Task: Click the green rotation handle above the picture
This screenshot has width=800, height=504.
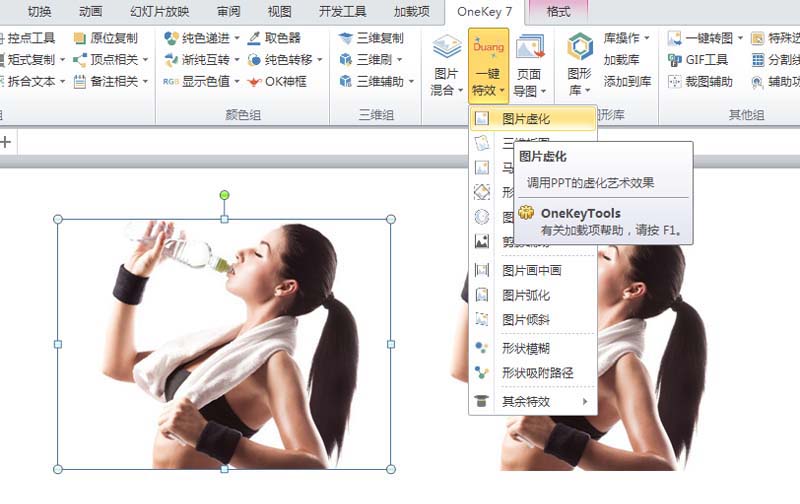Action: click(224, 195)
